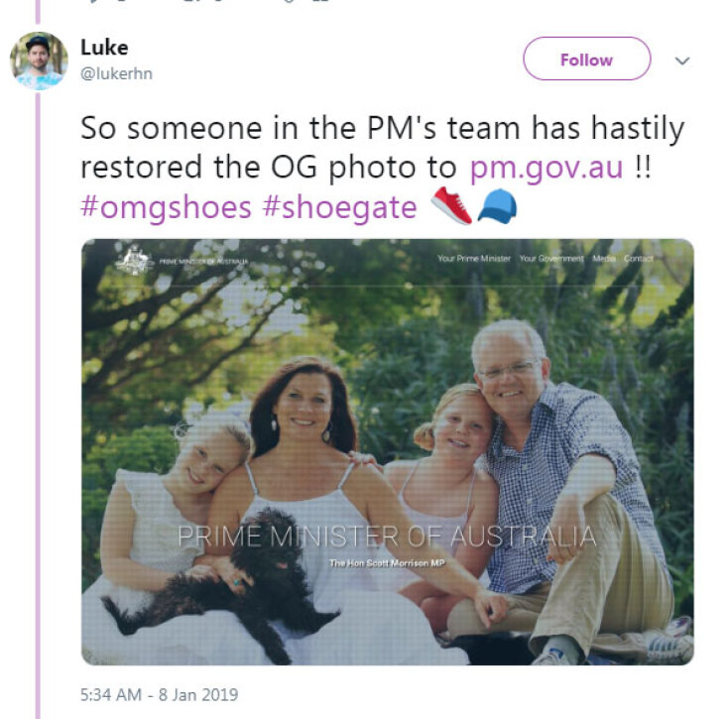Image resolution: width=728 pixels, height=719 pixels.
Task: Expand the tweet options chevron
Action: pos(682,60)
